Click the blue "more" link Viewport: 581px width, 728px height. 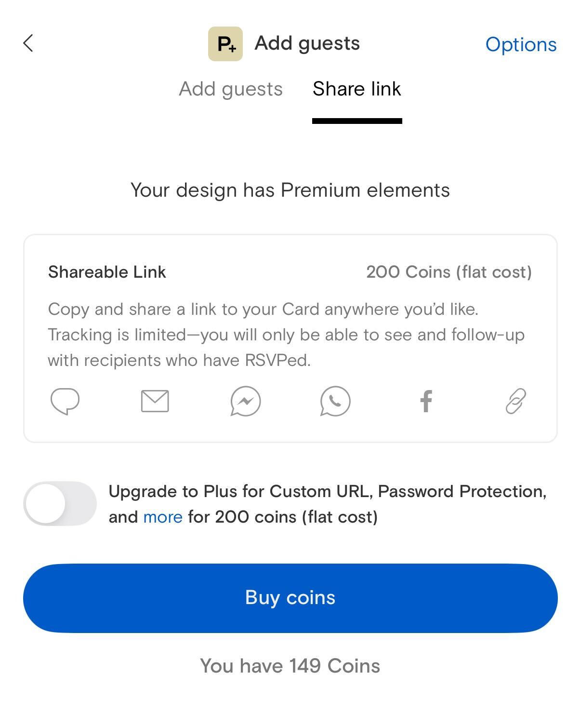pyautogui.click(x=163, y=517)
